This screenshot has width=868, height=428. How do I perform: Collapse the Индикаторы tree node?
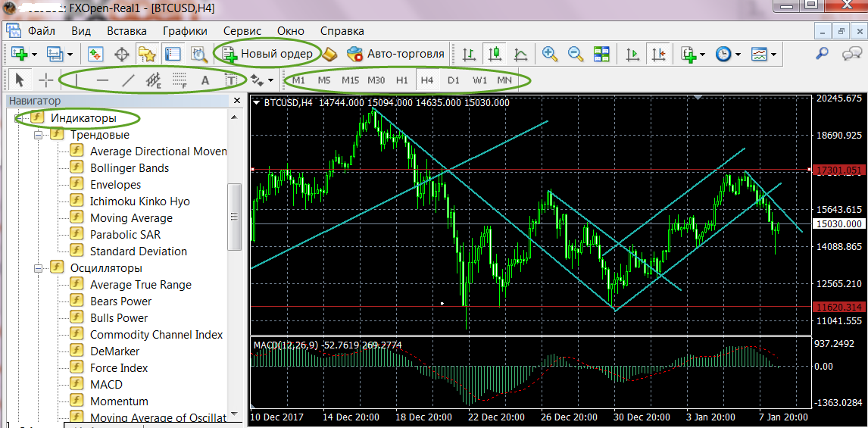[x=18, y=118]
